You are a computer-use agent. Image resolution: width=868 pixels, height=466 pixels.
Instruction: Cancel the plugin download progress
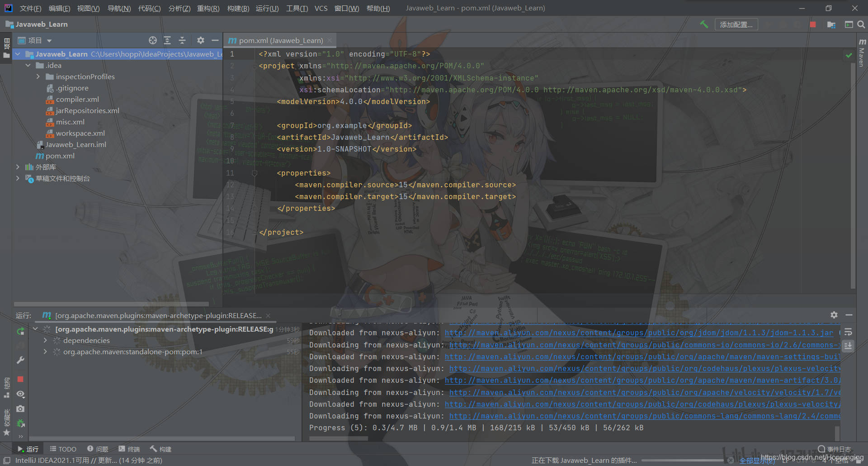click(x=731, y=461)
